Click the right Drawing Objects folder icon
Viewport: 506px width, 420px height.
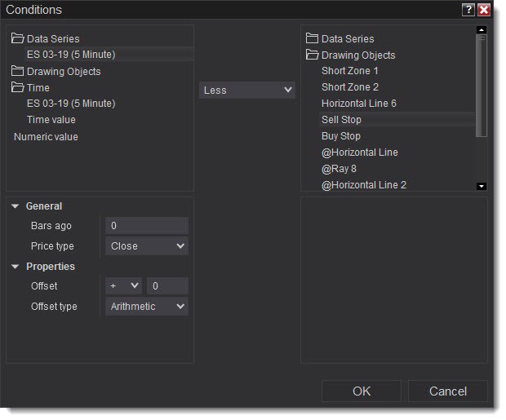pos(312,55)
